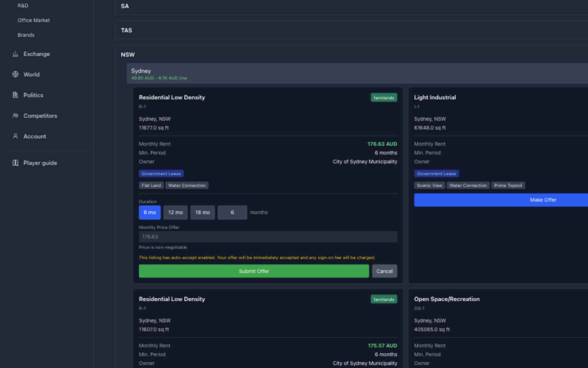
Task: Click the Competitors people icon
Action: (x=15, y=116)
